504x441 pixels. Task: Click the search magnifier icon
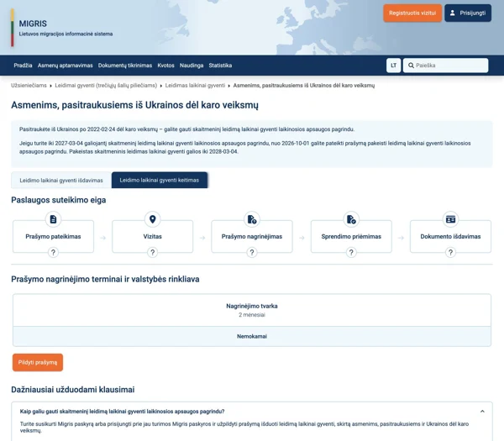[x=411, y=66]
